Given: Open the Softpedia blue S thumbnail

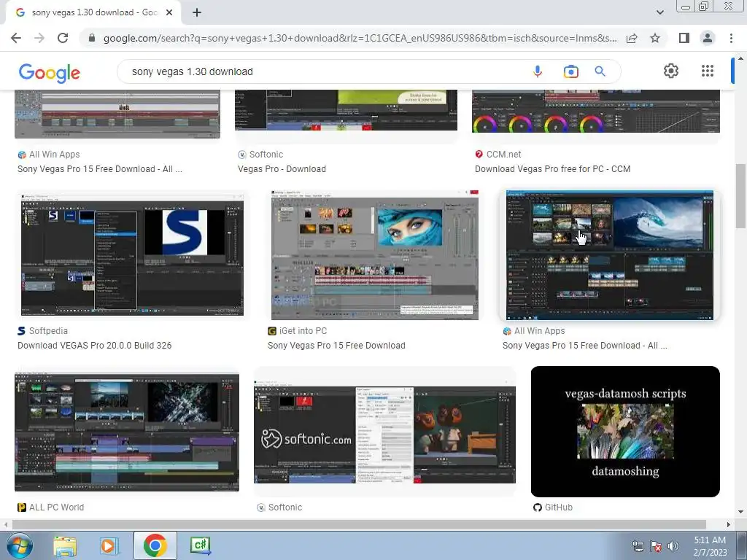Looking at the screenshot, I should pyautogui.click(x=132, y=255).
